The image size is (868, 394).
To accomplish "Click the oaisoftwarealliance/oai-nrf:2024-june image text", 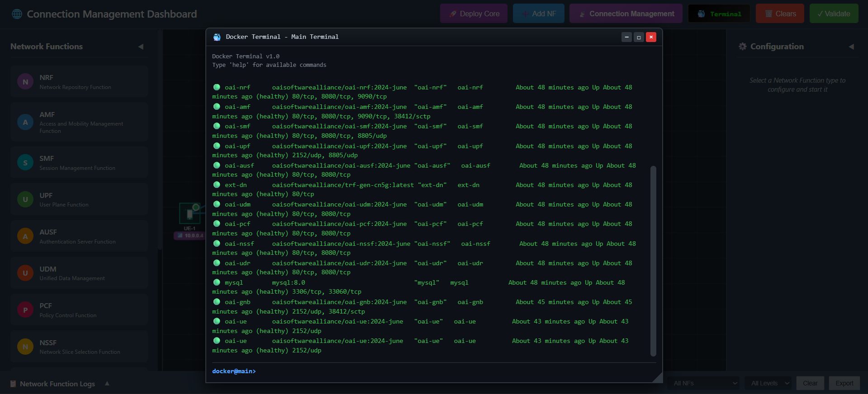I will coord(339,87).
